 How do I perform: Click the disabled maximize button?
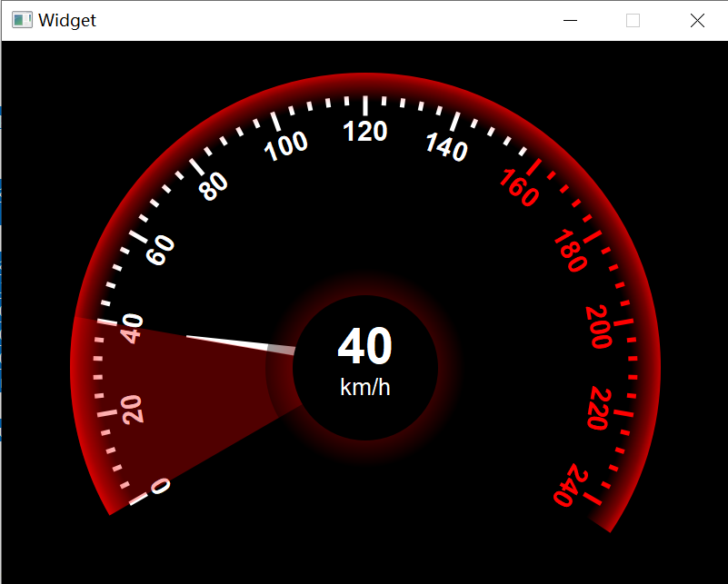click(633, 20)
